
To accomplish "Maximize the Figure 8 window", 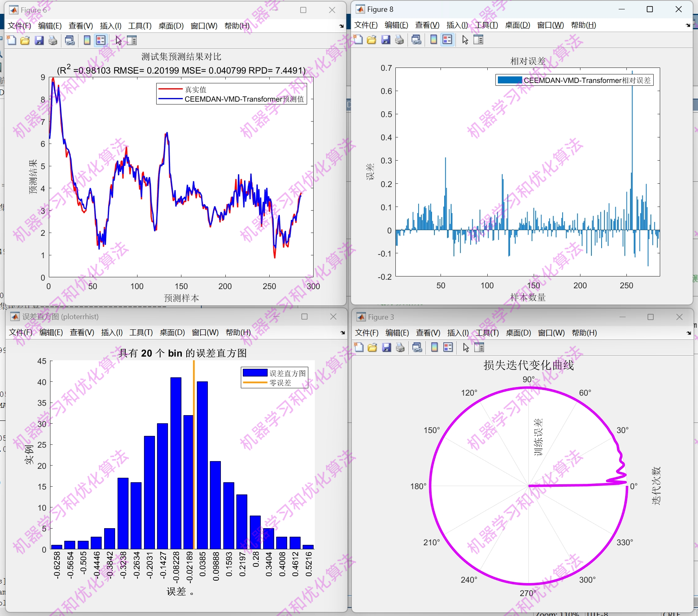I will (650, 9).
